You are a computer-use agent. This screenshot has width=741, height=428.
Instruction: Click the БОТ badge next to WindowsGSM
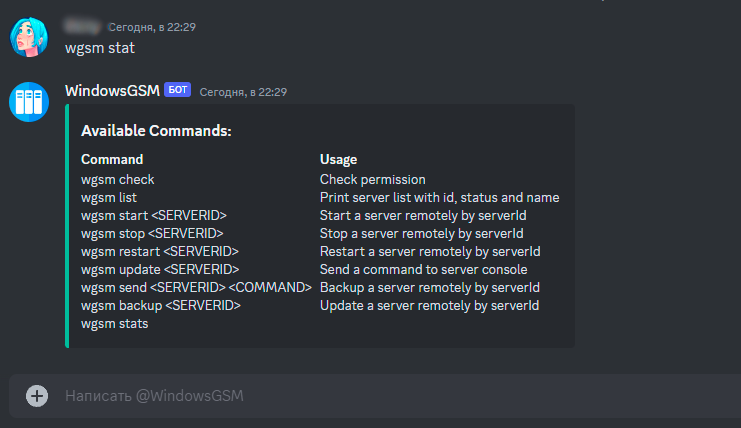pos(178,91)
